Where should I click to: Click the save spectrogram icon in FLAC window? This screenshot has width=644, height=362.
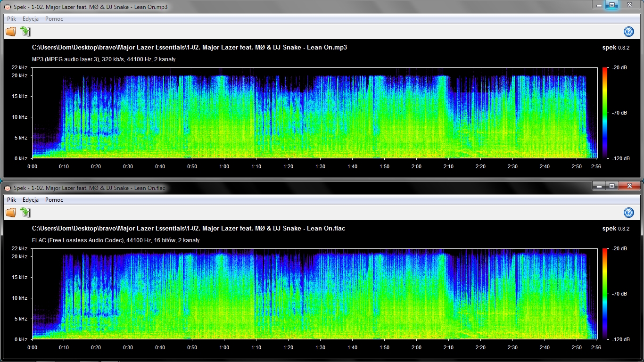25,213
